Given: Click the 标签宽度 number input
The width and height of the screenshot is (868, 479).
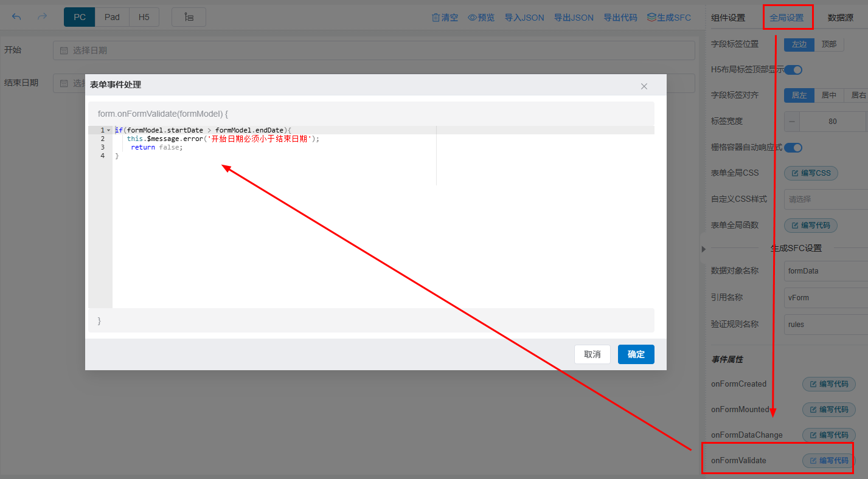Looking at the screenshot, I should click(x=832, y=122).
